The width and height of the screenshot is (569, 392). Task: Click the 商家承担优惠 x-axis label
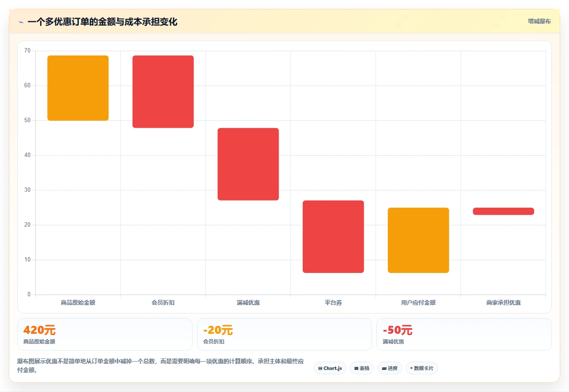(503, 303)
